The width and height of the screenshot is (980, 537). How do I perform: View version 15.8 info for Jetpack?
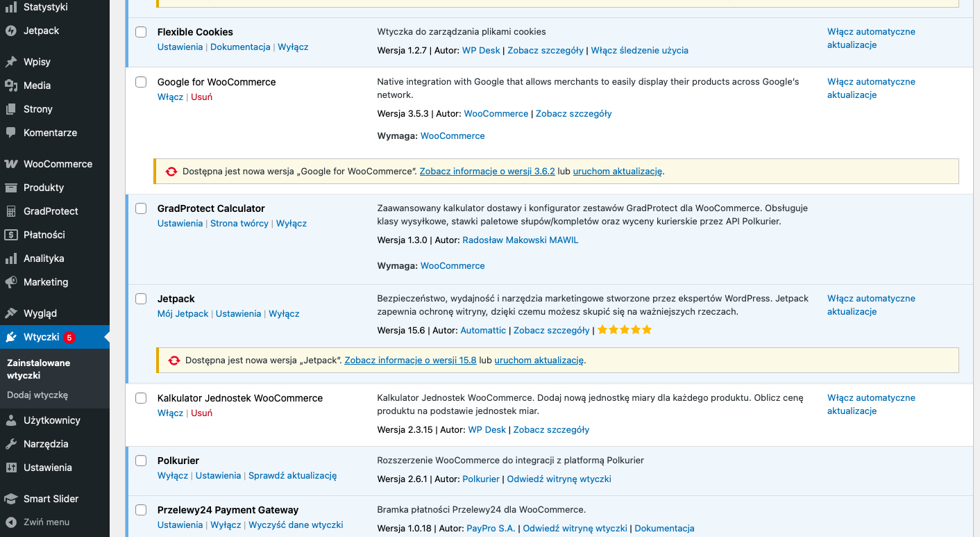tap(410, 361)
